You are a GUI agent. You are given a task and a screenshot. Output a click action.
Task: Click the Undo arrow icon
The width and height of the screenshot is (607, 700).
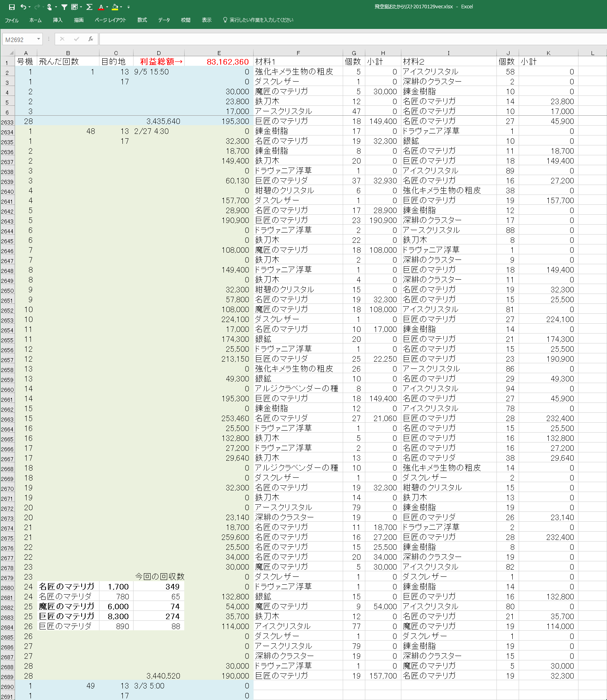tap(23, 7)
